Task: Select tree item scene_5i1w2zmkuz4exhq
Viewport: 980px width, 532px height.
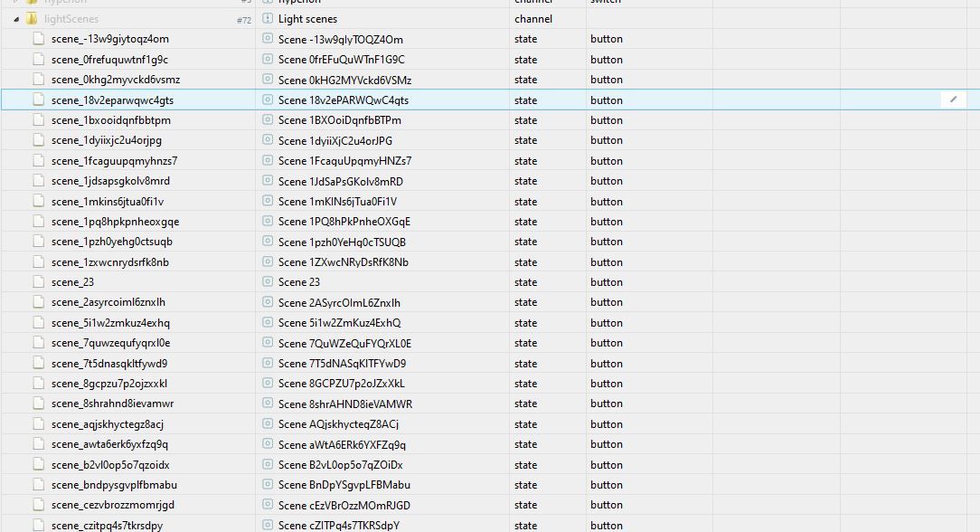Action: [x=110, y=323]
